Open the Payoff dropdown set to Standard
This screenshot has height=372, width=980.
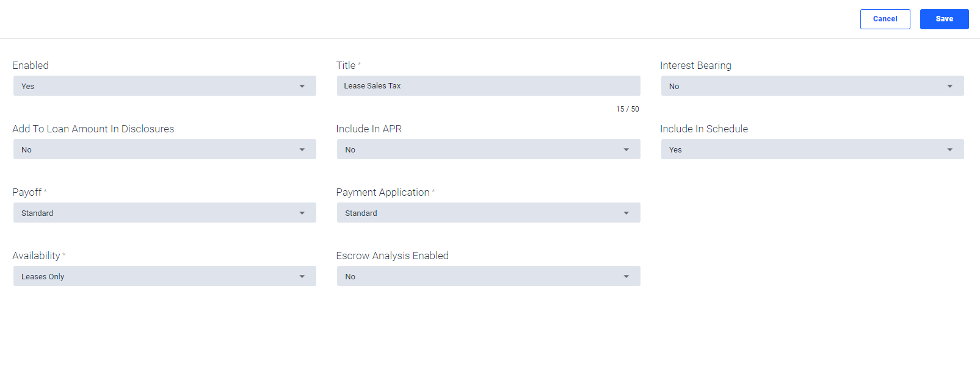[x=165, y=213]
